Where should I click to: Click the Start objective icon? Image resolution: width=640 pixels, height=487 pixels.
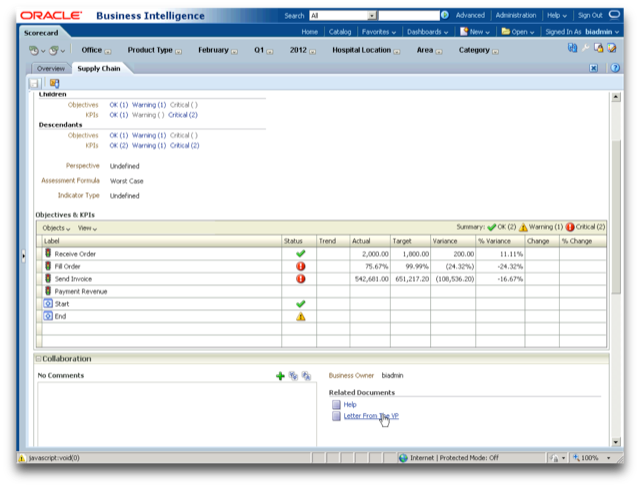(x=48, y=303)
